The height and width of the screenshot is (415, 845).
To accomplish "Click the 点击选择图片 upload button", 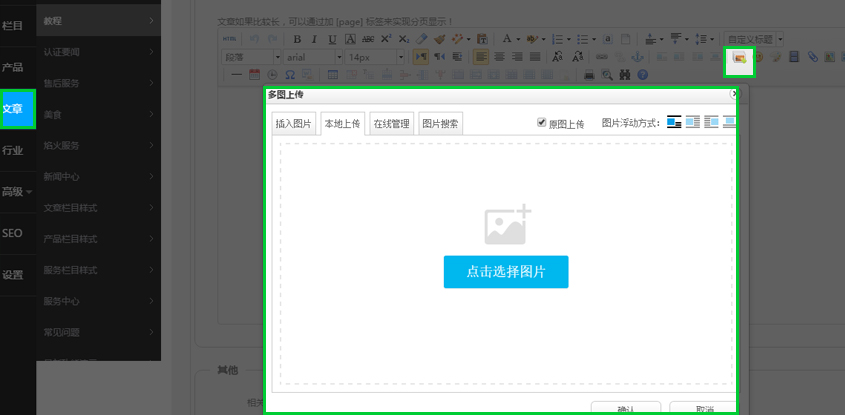I will [506, 272].
